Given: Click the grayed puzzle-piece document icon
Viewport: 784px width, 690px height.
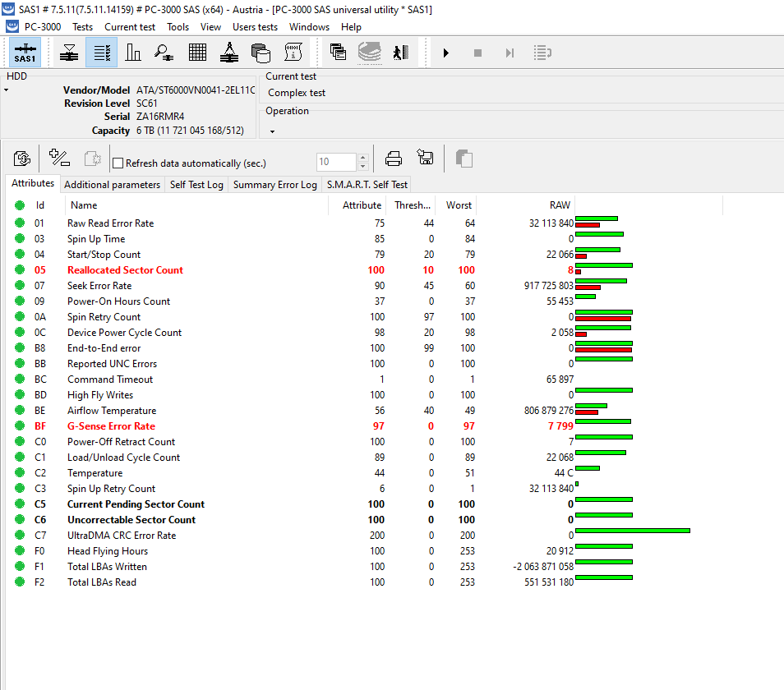Looking at the screenshot, I should click(93, 159).
